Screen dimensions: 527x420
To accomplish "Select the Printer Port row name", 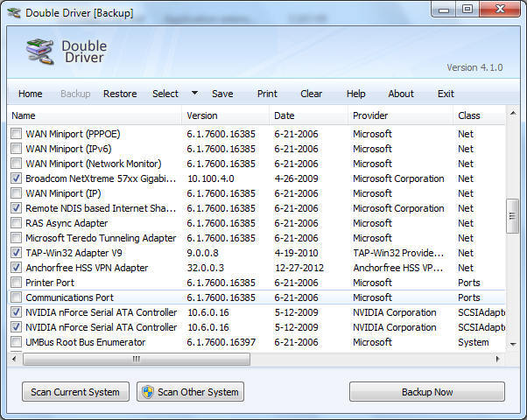I will 50,283.
